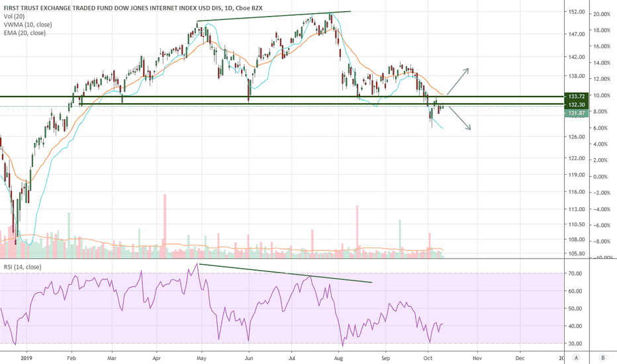Click the 2019 time axis label

pos(26,358)
